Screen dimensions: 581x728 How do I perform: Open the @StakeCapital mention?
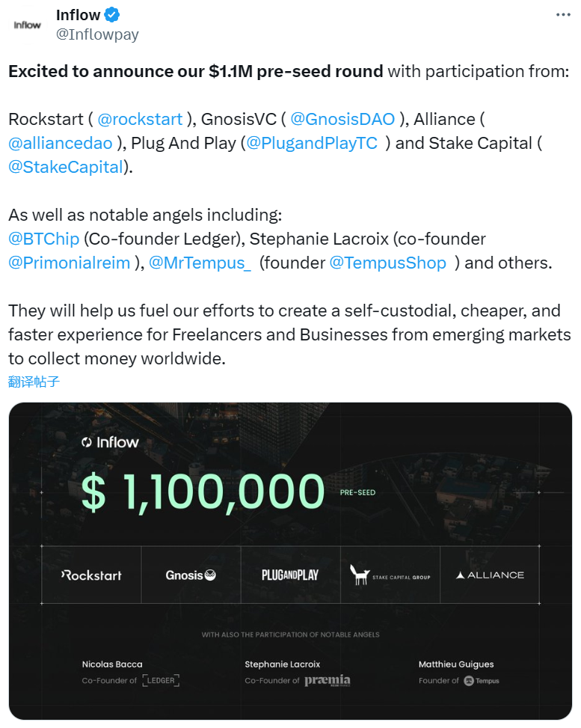65,167
